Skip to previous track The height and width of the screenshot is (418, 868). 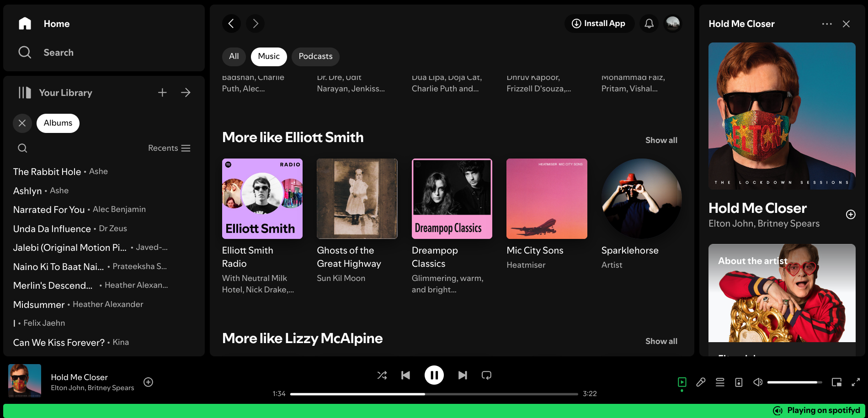click(405, 376)
